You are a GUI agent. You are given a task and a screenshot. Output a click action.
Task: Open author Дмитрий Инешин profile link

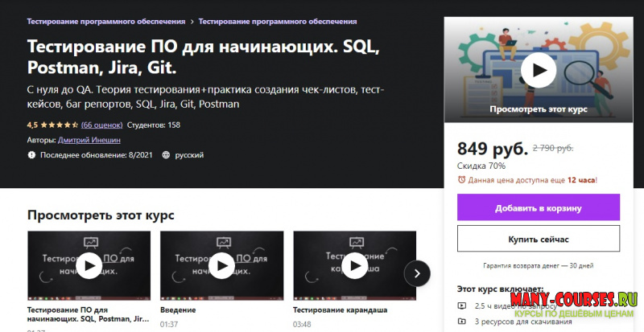pyautogui.click(x=89, y=140)
